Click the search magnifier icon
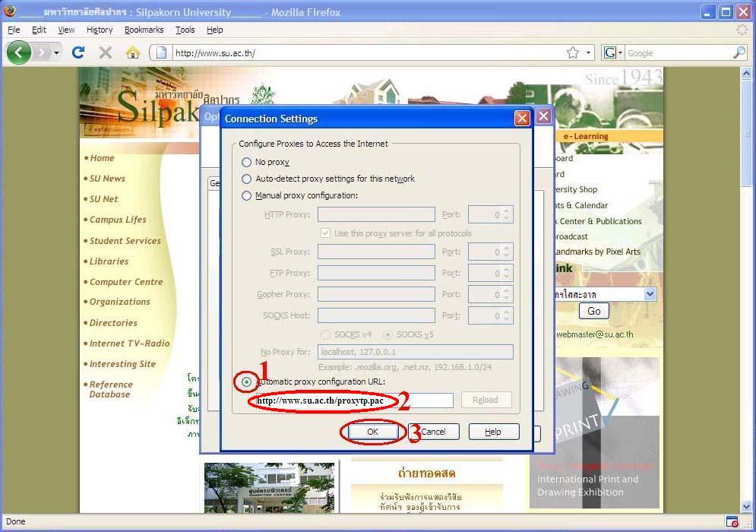 739,52
